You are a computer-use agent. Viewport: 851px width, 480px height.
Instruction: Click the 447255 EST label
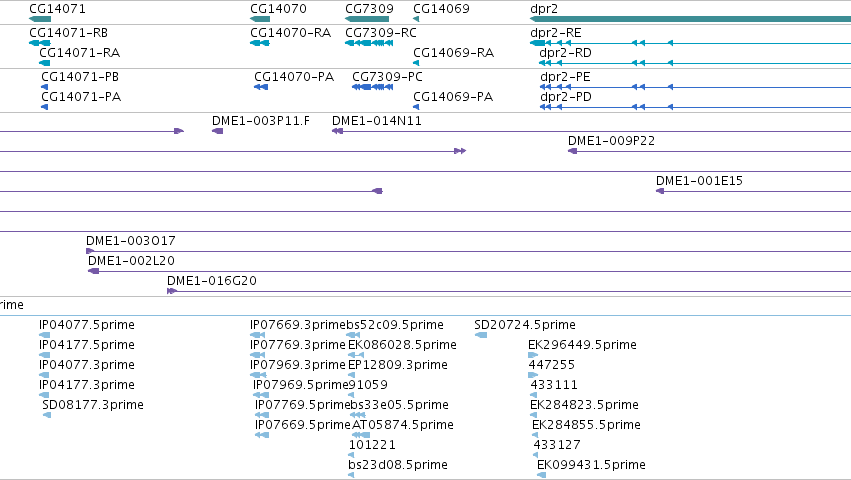point(551,365)
